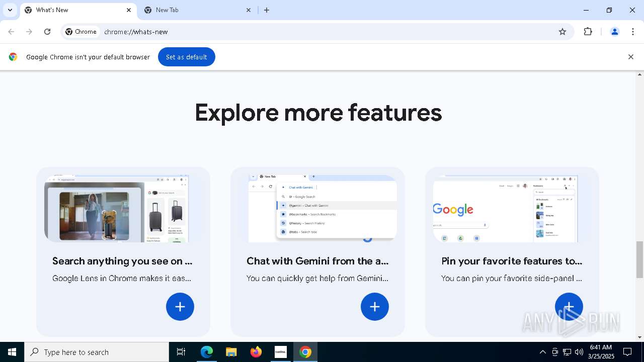Bookmark this page with star icon
The width and height of the screenshot is (644, 362).
click(562, 32)
